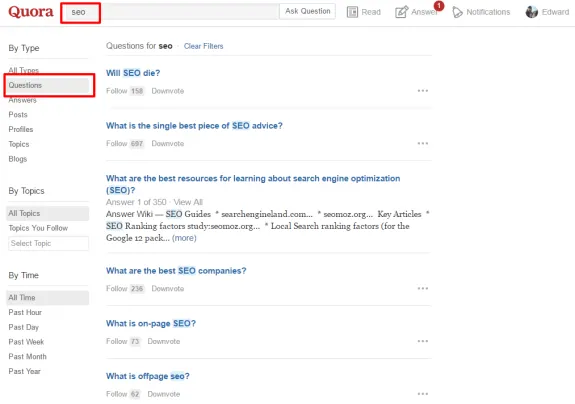575x404 pixels.
Task: Select Topics You Follow filter
Action: tap(38, 228)
